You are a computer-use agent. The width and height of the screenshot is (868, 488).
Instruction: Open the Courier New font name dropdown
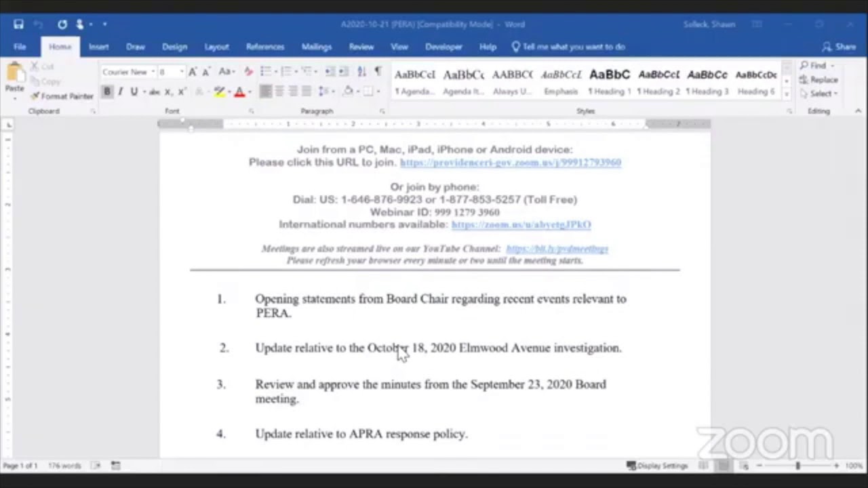(x=153, y=72)
